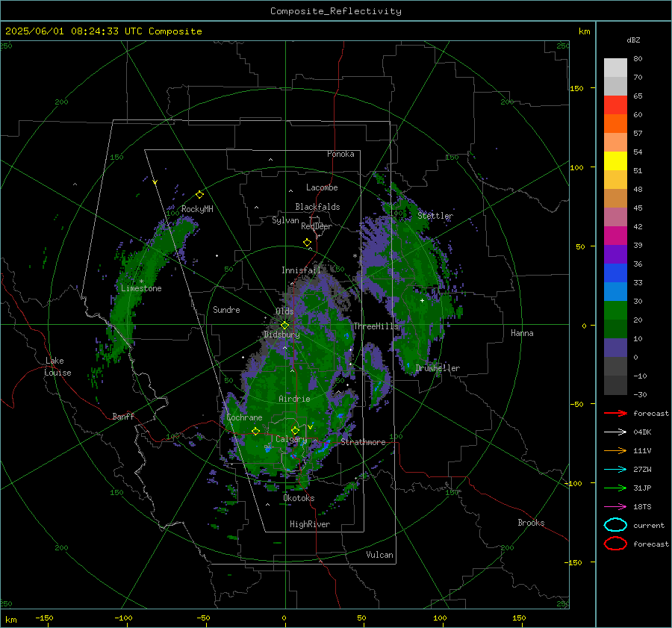
Task: Click the 65 value in dBZ scale
Action: pos(638,96)
